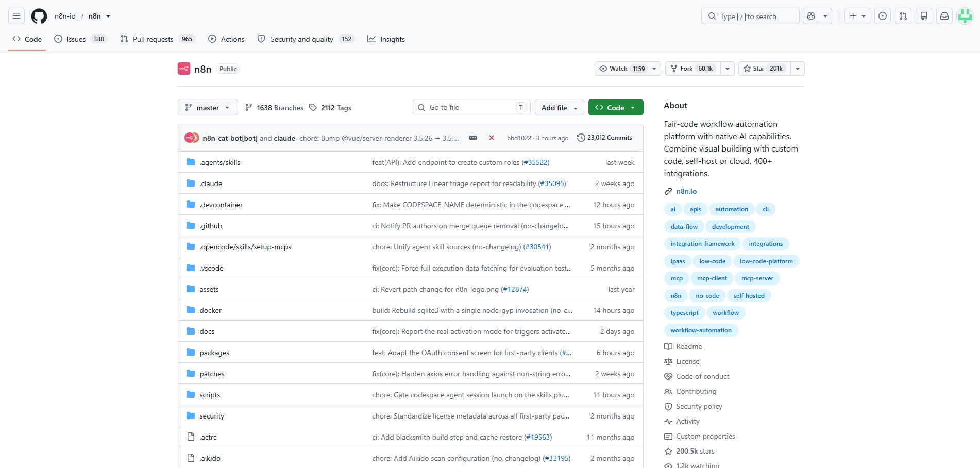Open the claude co-author link
Screen dimensions: 980x468
click(284, 138)
